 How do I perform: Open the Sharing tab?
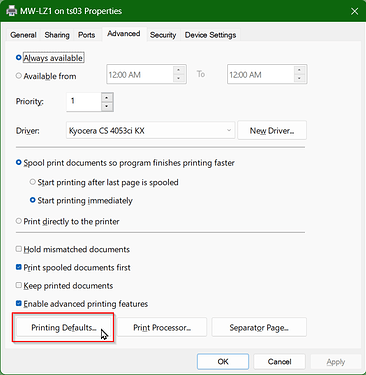click(57, 35)
